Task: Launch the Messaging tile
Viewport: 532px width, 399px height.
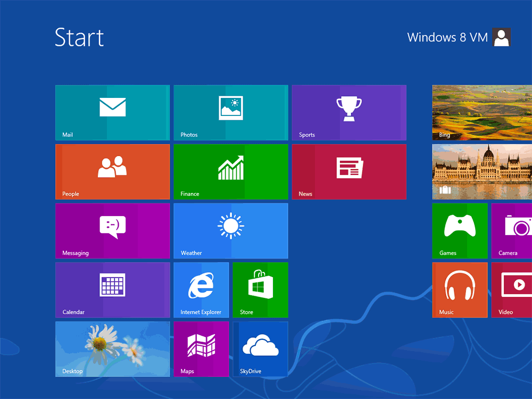Action: 113,231
